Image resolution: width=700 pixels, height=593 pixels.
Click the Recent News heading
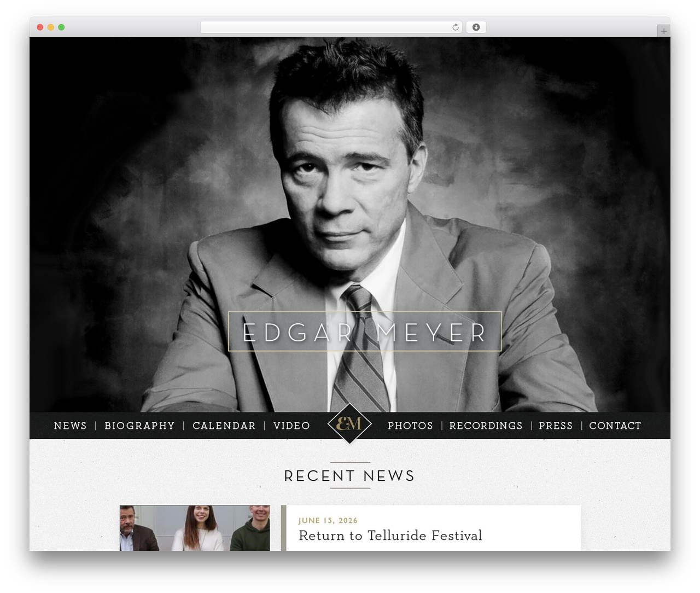349,476
